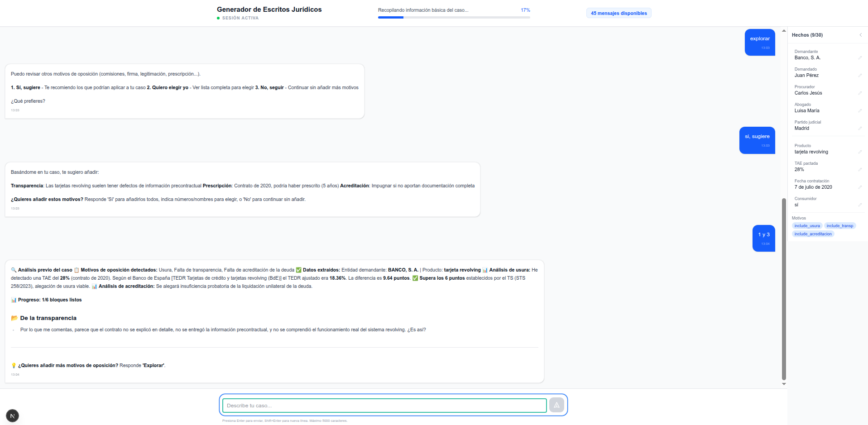
Task: Edit the Partido judicial Madrid value
Action: pyautogui.click(x=860, y=128)
